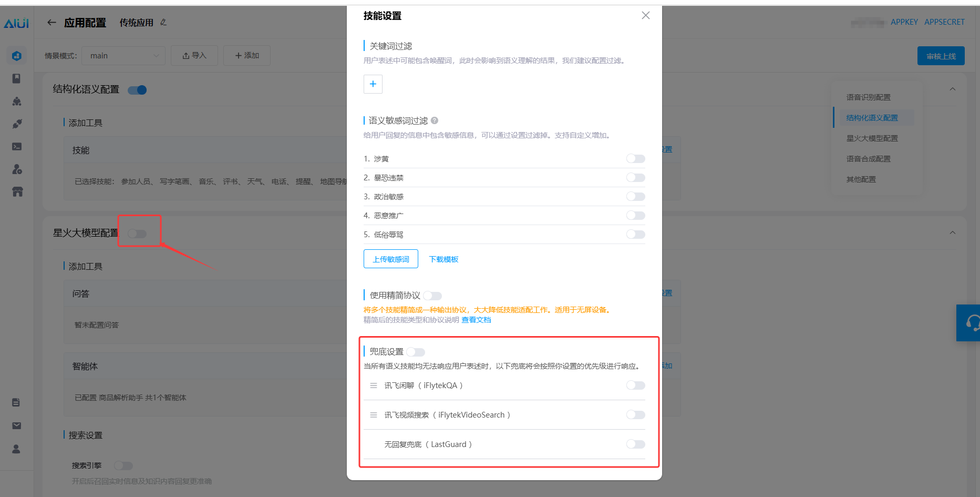
Task: Click the store icon in left sidebar
Action: 17,192
